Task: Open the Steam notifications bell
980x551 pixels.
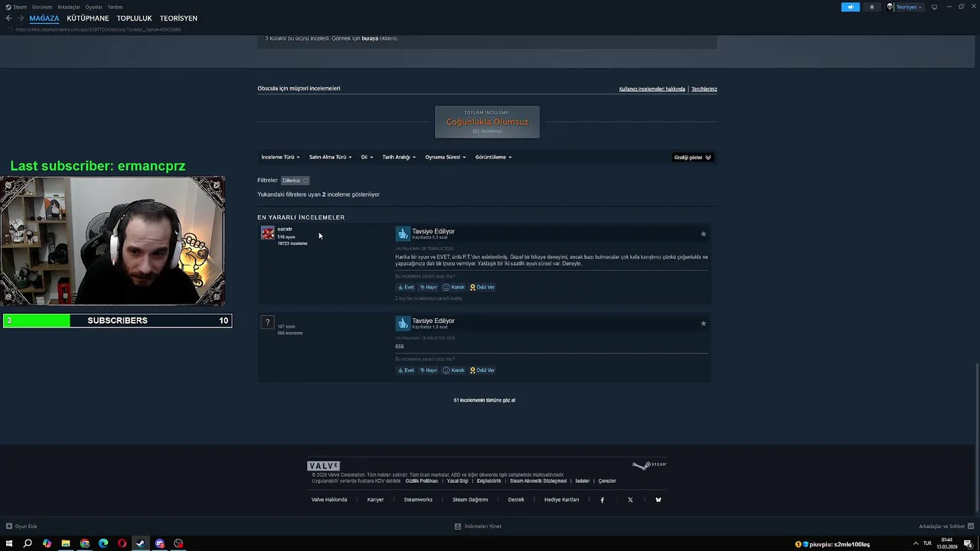Action: click(872, 7)
